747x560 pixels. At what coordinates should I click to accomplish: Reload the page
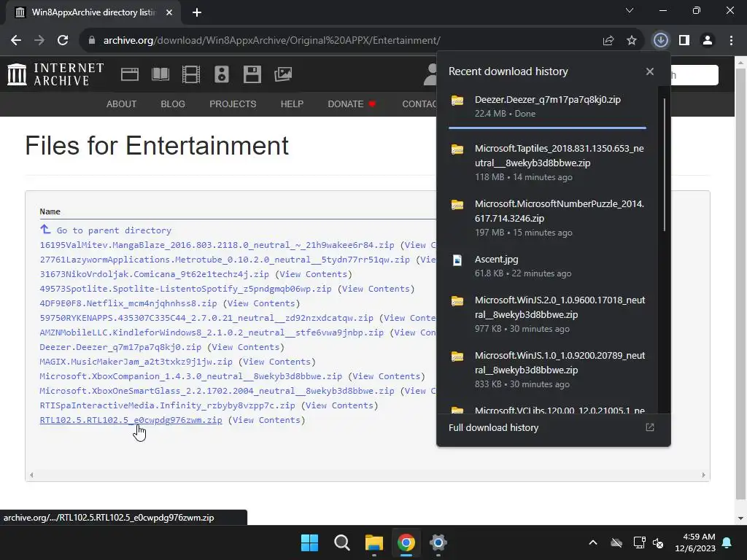tap(63, 41)
